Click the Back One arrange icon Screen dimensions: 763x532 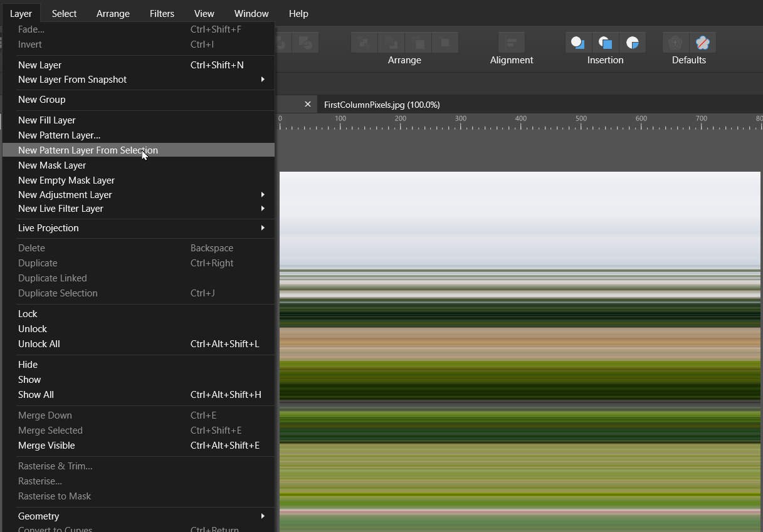(x=391, y=43)
